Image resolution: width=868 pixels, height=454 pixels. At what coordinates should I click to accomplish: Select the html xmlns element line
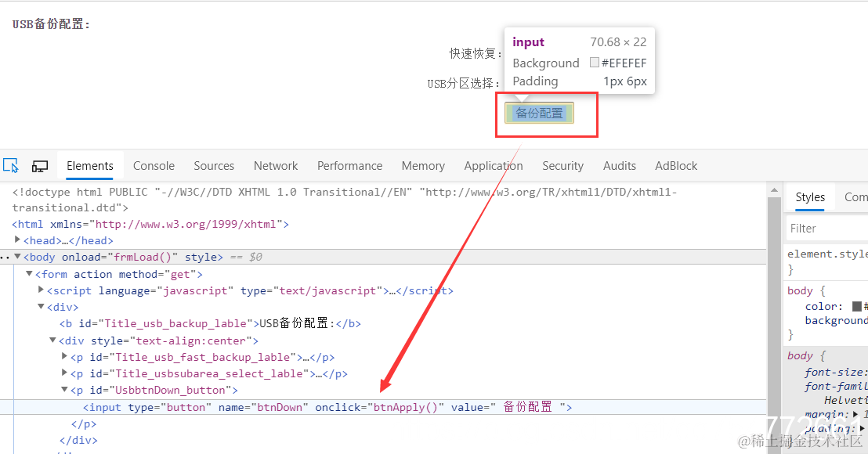150,224
